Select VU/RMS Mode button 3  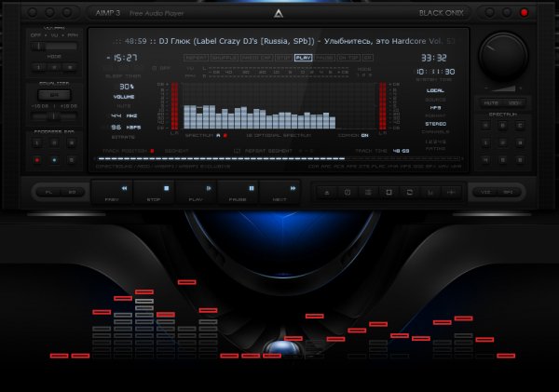point(70,67)
